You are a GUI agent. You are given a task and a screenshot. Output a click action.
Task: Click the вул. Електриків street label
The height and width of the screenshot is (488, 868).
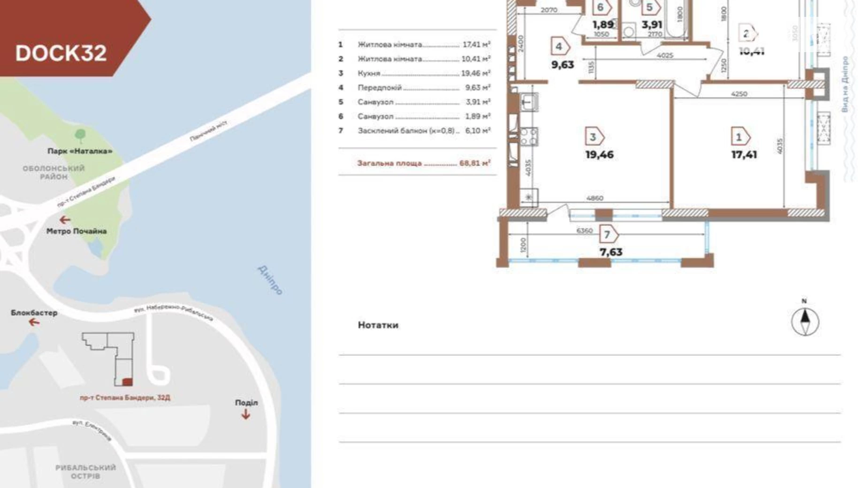pos(92,430)
